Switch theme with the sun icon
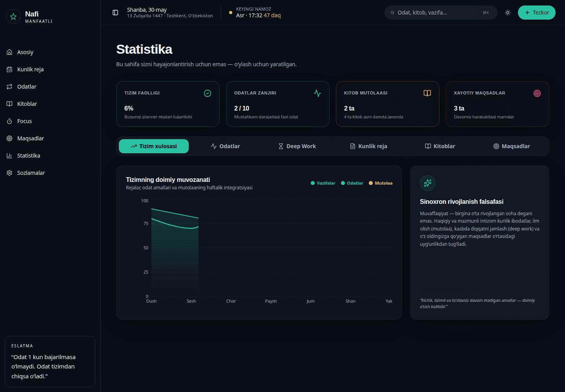The height and width of the screenshot is (392, 565). pyautogui.click(x=508, y=13)
